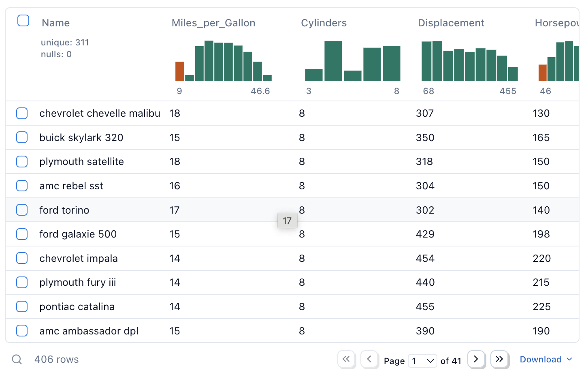The image size is (588, 377).
Task: Click the Miles_per_Gallon column header
Action: (213, 23)
